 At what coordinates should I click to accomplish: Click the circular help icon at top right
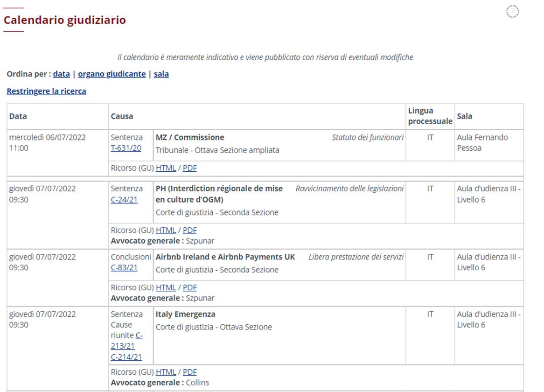click(512, 12)
